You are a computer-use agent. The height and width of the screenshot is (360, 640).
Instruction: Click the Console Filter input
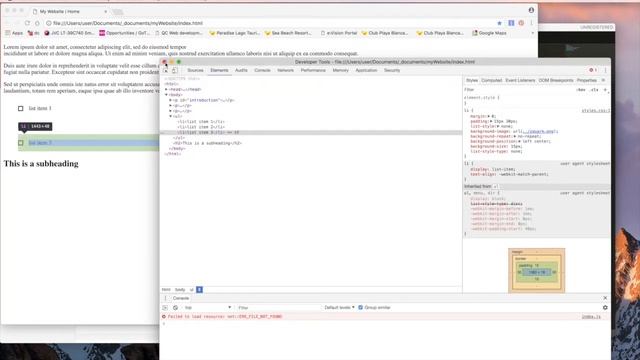[x=278, y=307]
